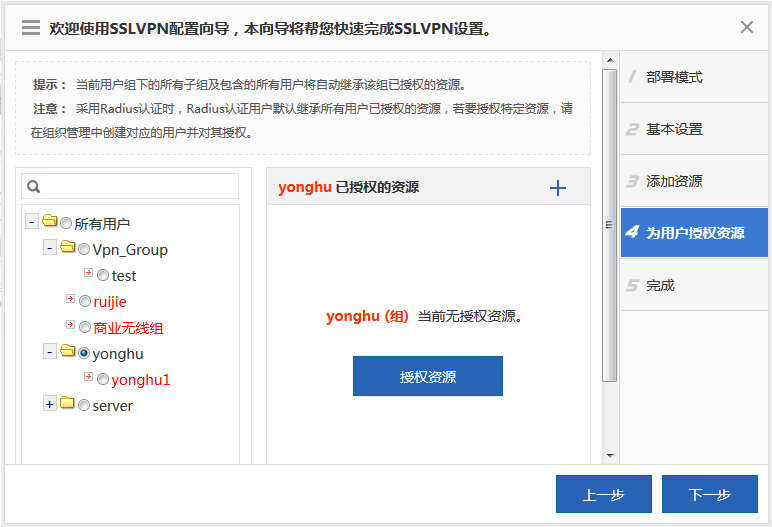Click the search magnifier icon
The height and width of the screenshot is (527, 772).
point(33,187)
